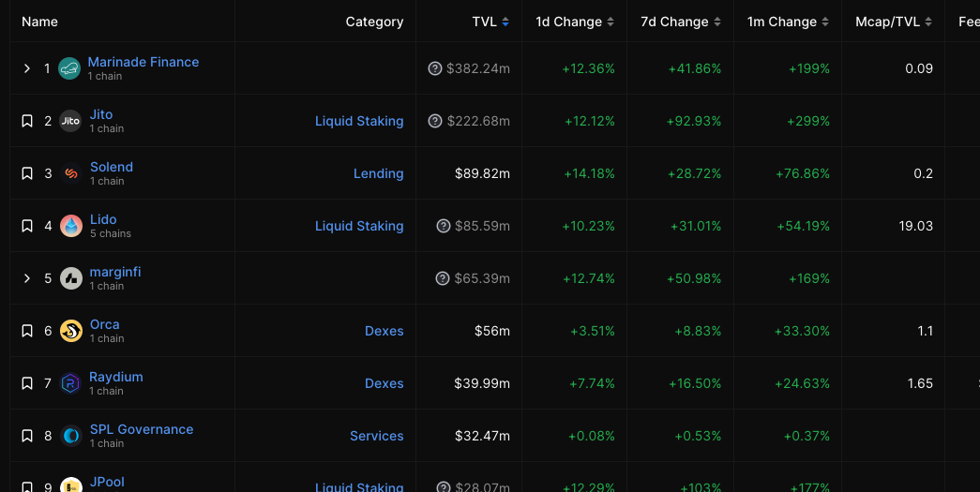Screen dimensions: 980x492
Task: Click the marginfi protocol logo icon
Action: pyautogui.click(x=71, y=278)
